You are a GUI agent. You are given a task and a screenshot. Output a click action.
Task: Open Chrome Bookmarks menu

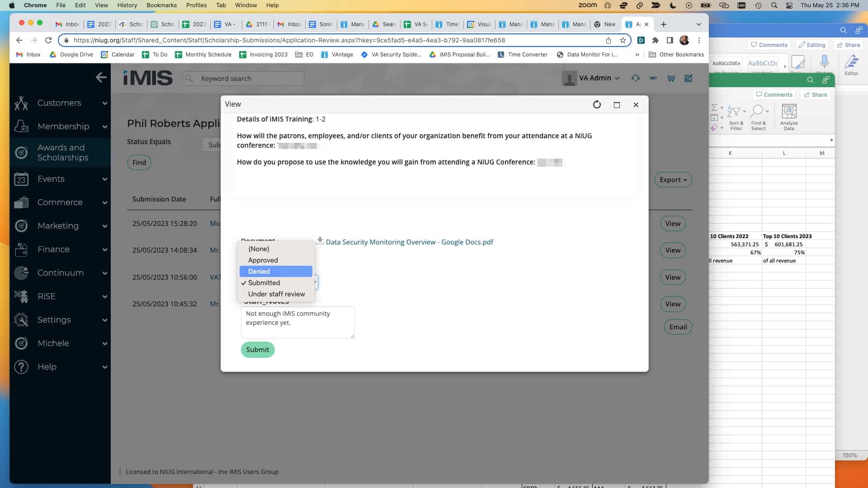pyautogui.click(x=161, y=5)
